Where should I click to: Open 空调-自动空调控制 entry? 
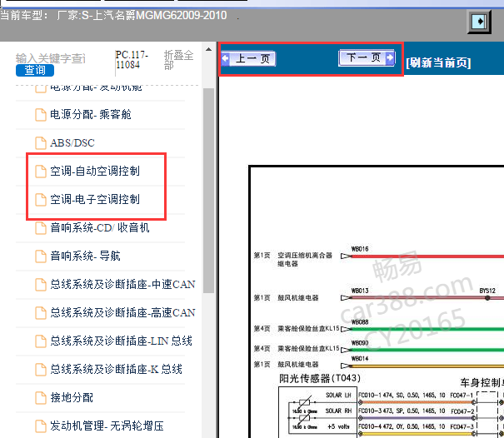click(95, 172)
